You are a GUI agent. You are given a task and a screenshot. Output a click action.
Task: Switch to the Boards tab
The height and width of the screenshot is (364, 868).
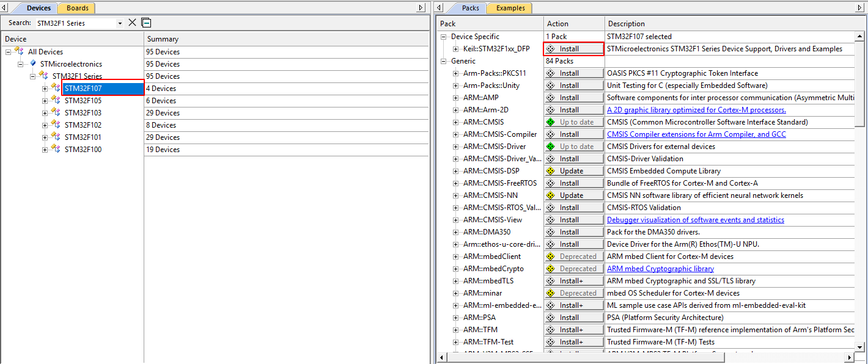pos(78,8)
